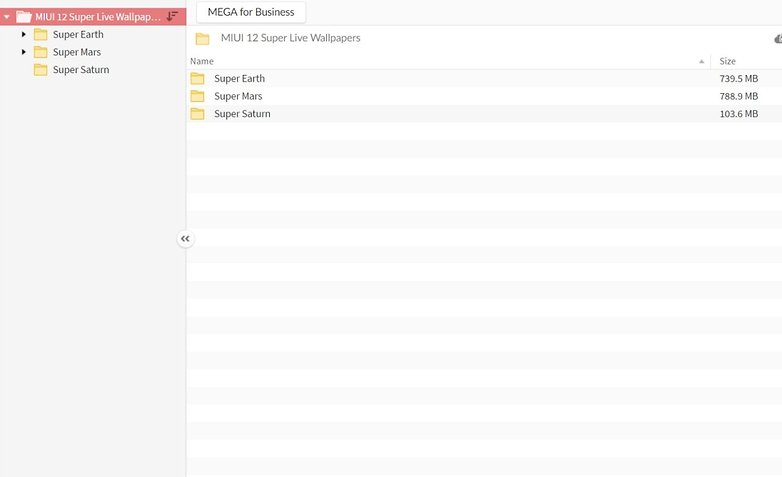Click the sort order icon in the sidebar header
The height and width of the screenshot is (477, 782).
click(x=172, y=16)
